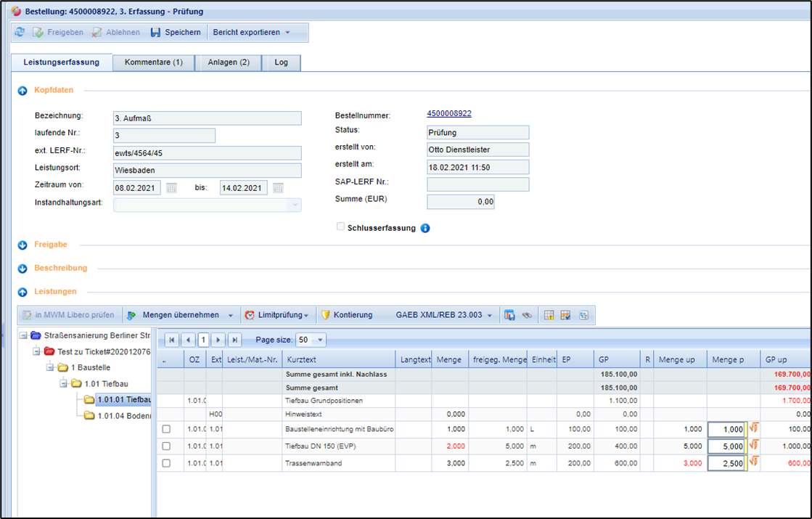This screenshot has width=812, height=519.
Task: Click the Limitprüfung clock icon
Action: click(x=250, y=315)
